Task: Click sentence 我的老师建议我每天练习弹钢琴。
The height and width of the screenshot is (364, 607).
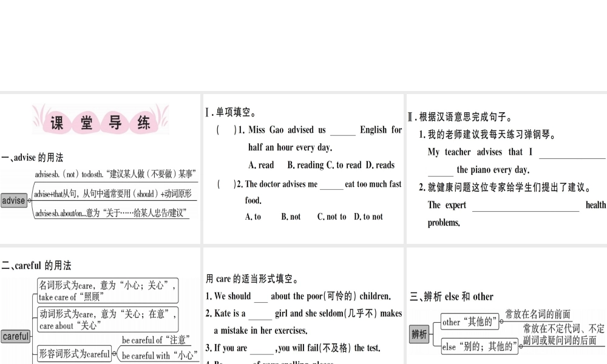Action: click(492, 135)
